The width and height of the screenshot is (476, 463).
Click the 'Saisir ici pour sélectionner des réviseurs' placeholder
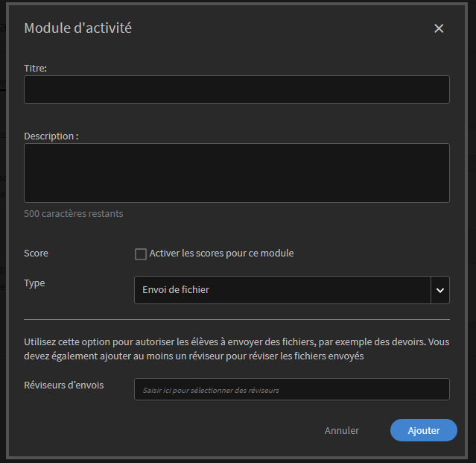(211, 390)
